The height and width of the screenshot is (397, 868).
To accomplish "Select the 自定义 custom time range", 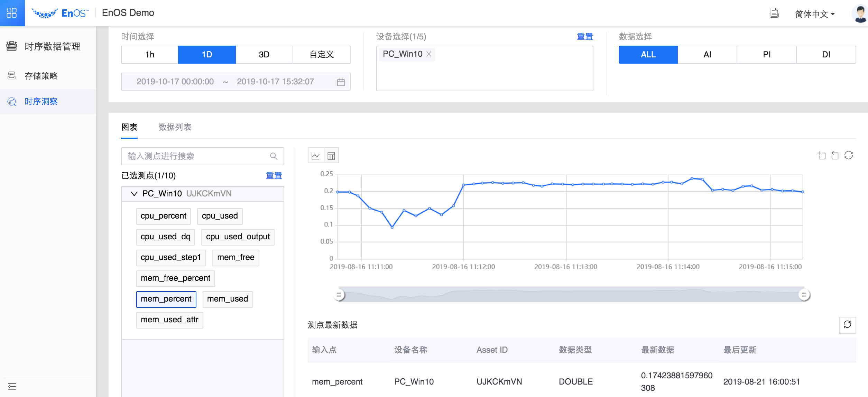I will (x=322, y=55).
